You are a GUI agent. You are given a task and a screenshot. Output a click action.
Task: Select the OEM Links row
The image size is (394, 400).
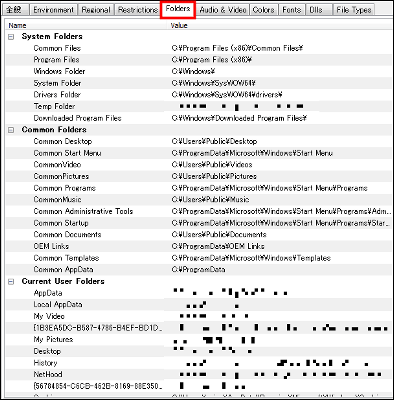(199, 247)
